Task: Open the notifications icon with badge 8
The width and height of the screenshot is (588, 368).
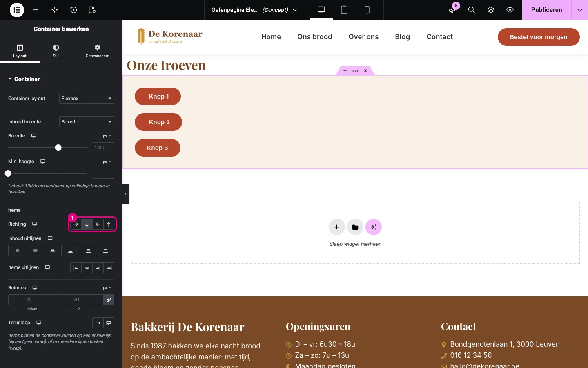Action: click(452, 10)
